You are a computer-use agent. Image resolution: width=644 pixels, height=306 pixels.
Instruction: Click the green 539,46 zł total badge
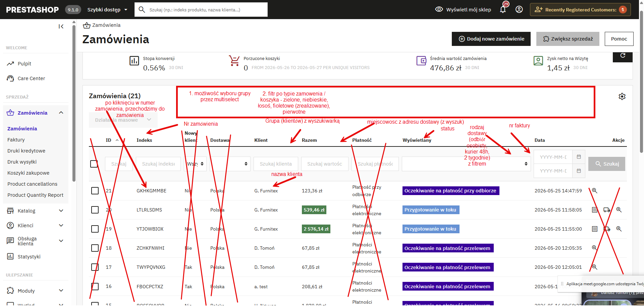click(314, 210)
